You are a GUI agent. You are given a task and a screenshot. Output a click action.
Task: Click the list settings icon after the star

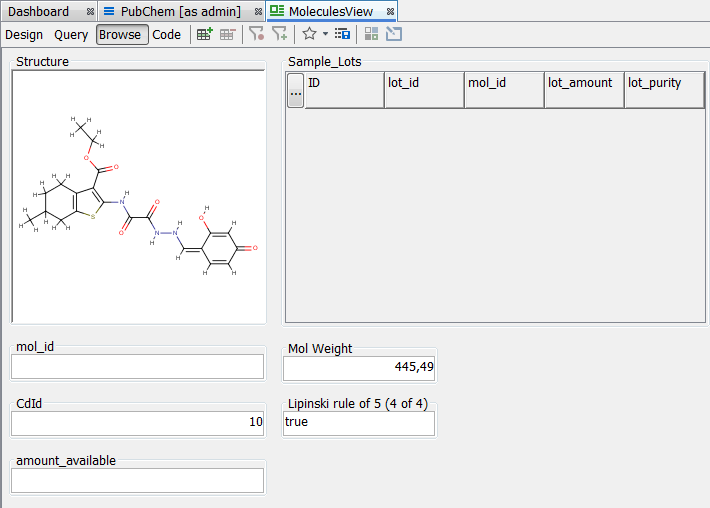pos(342,34)
